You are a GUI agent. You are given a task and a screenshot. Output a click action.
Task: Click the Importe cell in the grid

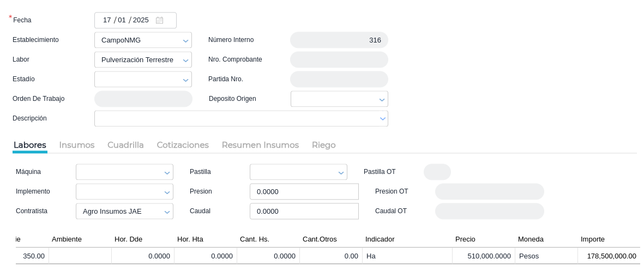[609, 256]
